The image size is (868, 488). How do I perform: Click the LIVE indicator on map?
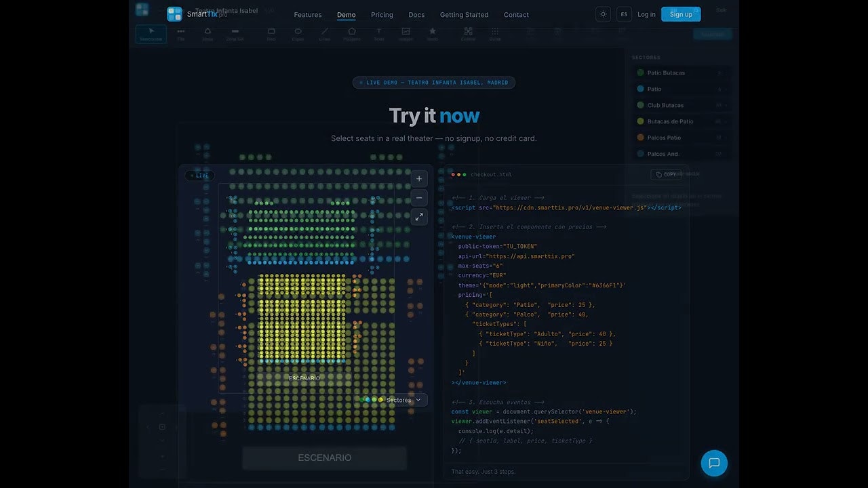click(199, 176)
